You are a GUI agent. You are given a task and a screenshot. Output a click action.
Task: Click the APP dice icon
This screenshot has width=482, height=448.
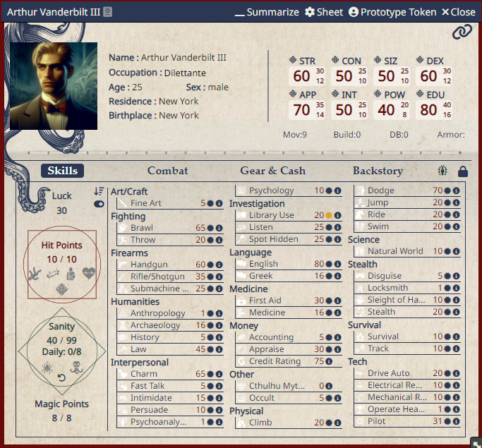[x=293, y=94]
